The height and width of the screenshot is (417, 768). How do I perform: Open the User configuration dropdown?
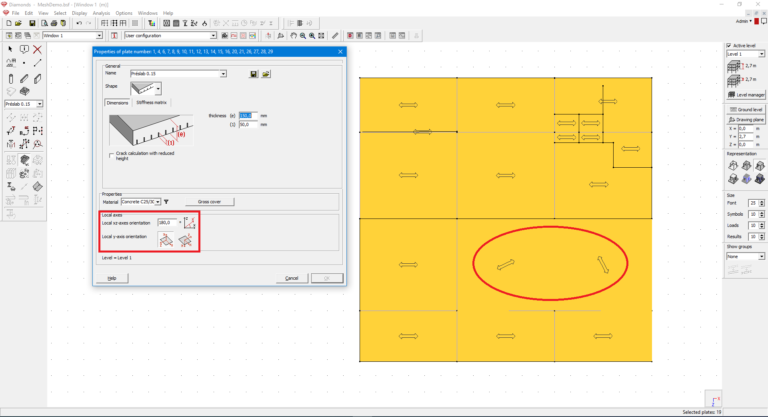coord(213,36)
